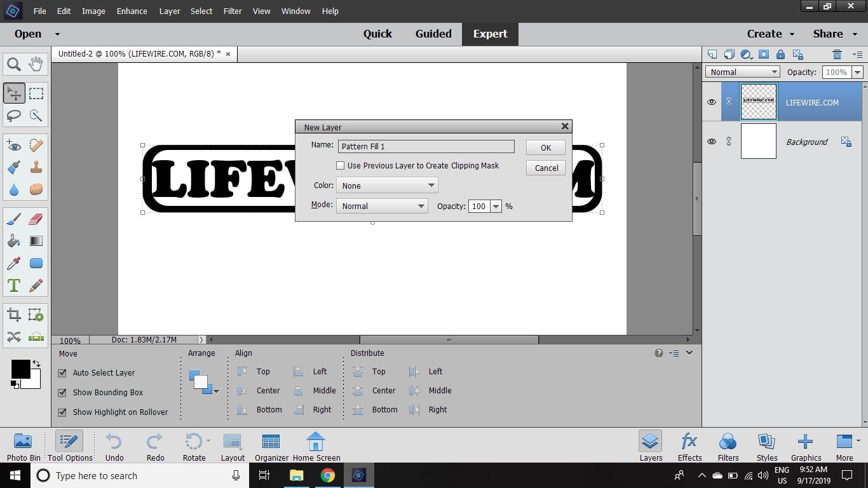868x488 pixels.
Task: Select the Hand tool
Action: tap(36, 64)
